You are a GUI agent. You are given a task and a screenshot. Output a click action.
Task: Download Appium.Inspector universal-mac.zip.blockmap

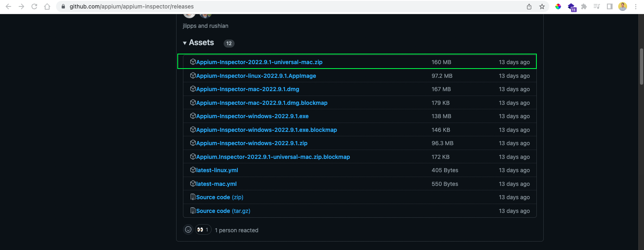pyautogui.click(x=273, y=157)
